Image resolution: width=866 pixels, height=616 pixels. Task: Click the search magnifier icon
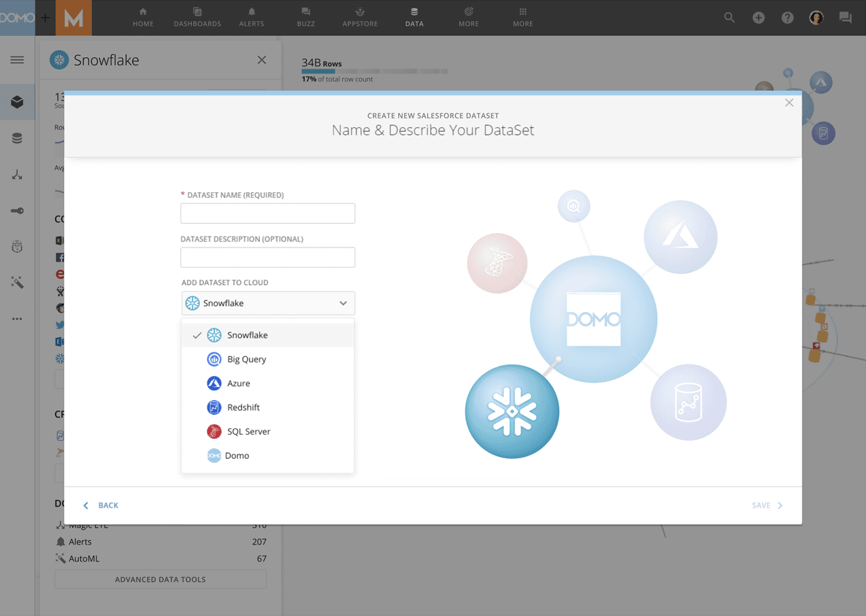(x=729, y=18)
